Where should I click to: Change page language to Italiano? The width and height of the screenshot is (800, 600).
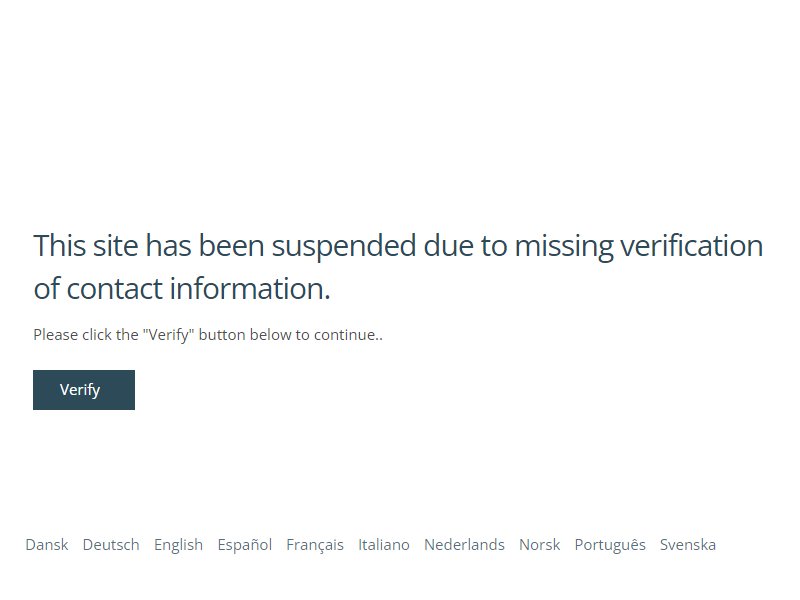[384, 545]
